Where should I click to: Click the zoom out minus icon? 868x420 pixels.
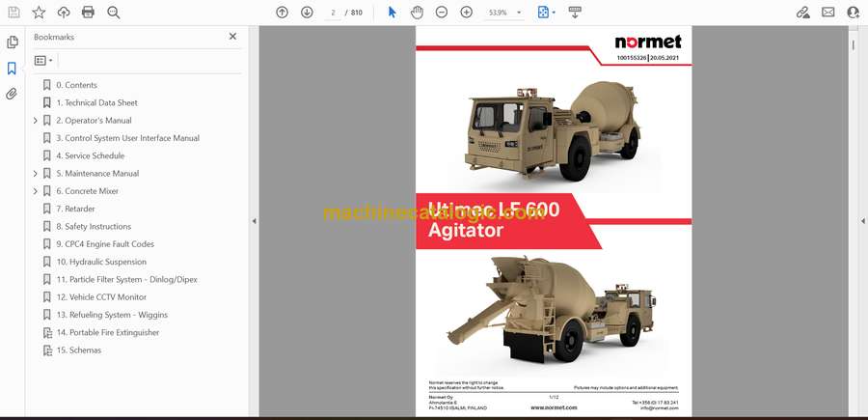(x=442, y=13)
